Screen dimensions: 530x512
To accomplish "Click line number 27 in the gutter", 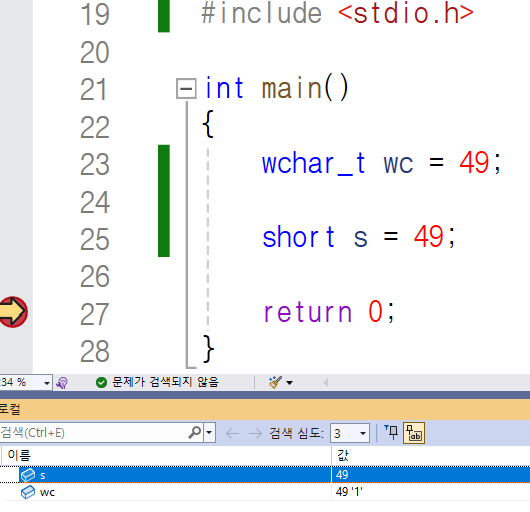I will click(x=95, y=314).
